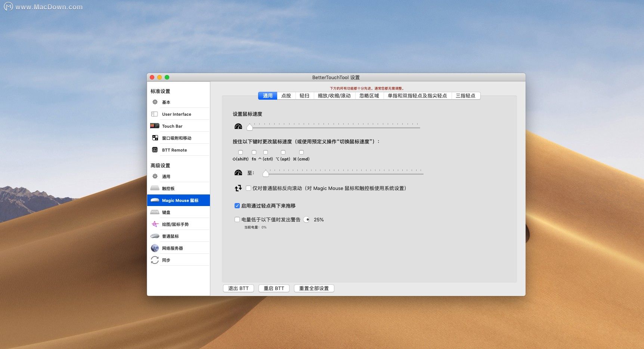
Task: Click the 窗口吸附和移动 window snapping icon
Action: 155,138
